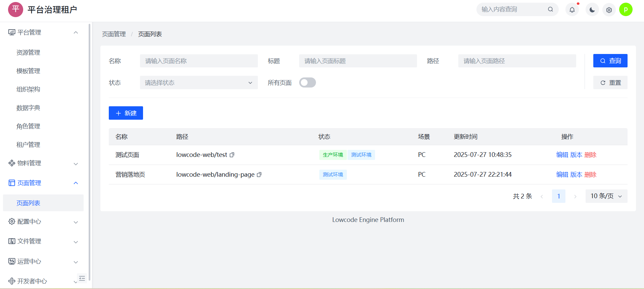The image size is (644, 289).
Task: Click the green user avatar icon
Action: pyautogui.click(x=626, y=9)
